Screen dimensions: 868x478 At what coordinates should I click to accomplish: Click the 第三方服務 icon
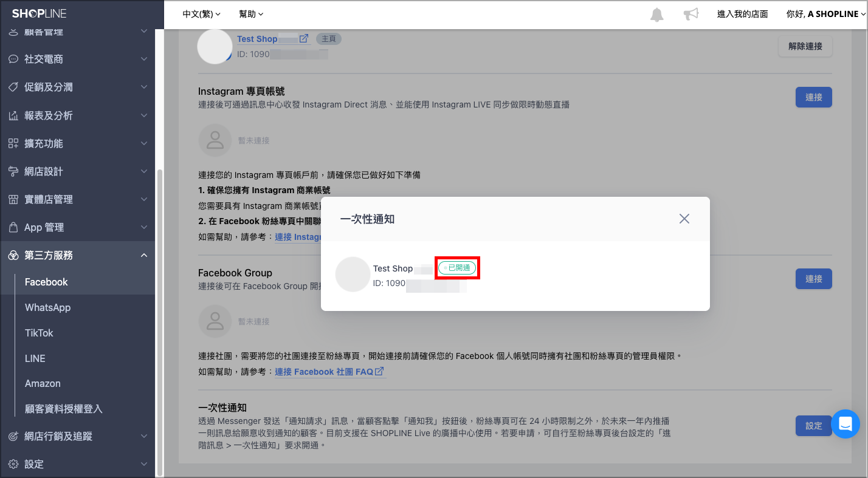click(x=13, y=255)
